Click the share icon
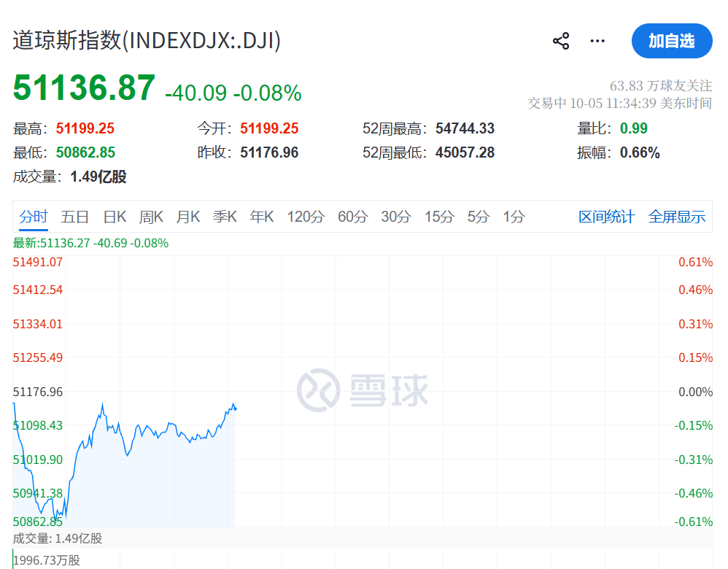The image size is (728, 569). 561,41
